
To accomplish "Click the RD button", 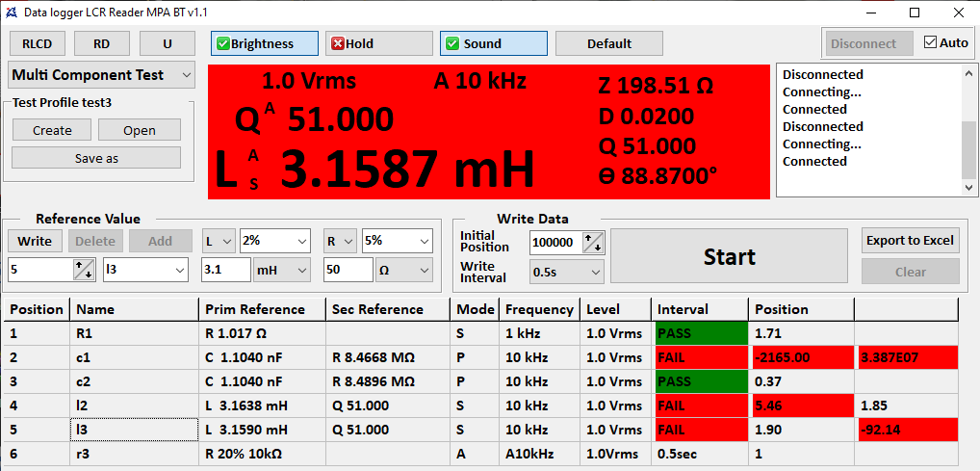I will click(102, 43).
